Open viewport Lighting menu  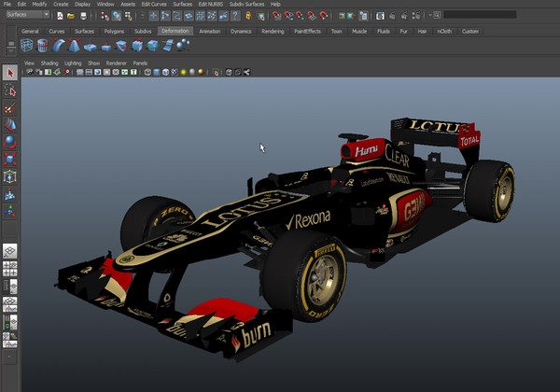pyautogui.click(x=73, y=63)
